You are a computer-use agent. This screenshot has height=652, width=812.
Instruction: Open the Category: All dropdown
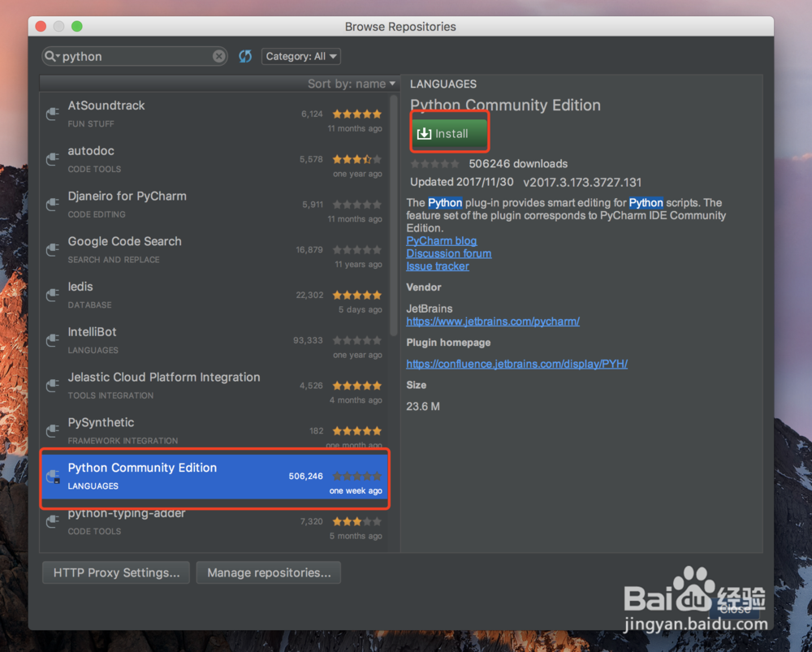click(x=301, y=56)
